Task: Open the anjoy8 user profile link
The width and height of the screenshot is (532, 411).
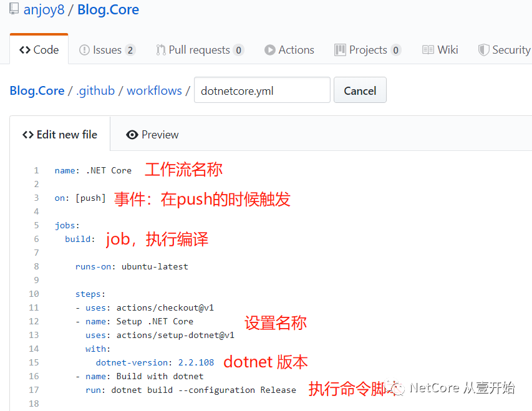Action: [x=44, y=9]
